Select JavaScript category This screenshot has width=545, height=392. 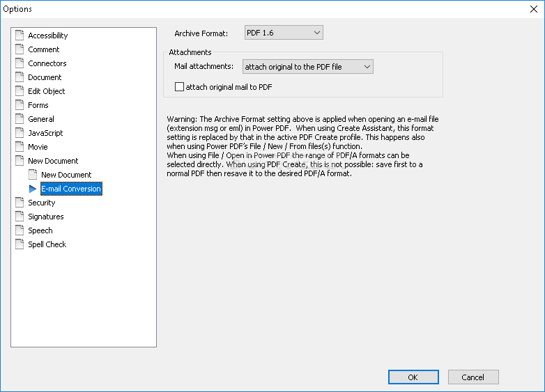(x=45, y=132)
